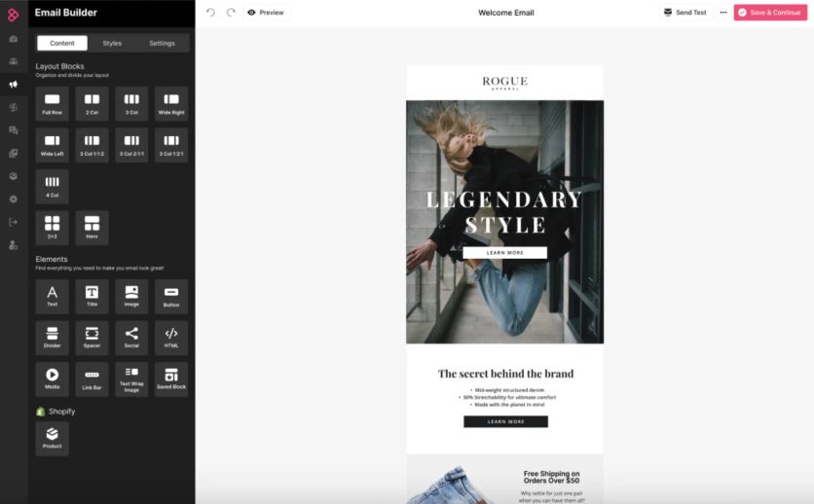Select the Link Bar element

click(92, 379)
